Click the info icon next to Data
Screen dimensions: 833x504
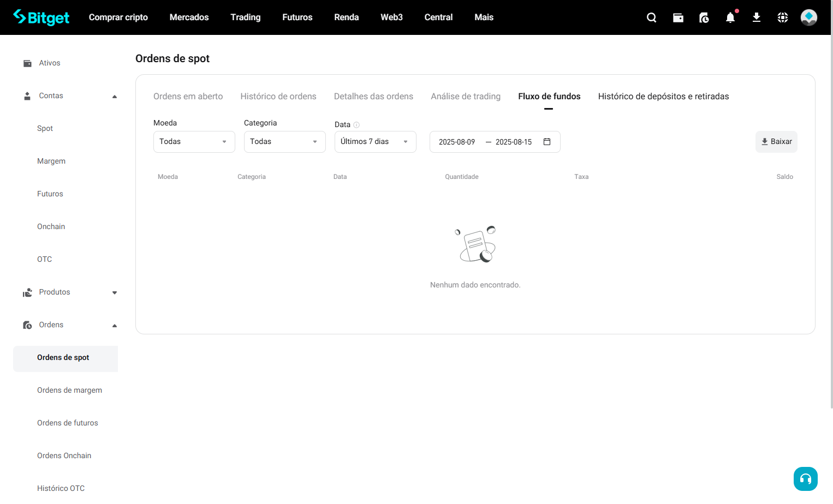pyautogui.click(x=356, y=125)
